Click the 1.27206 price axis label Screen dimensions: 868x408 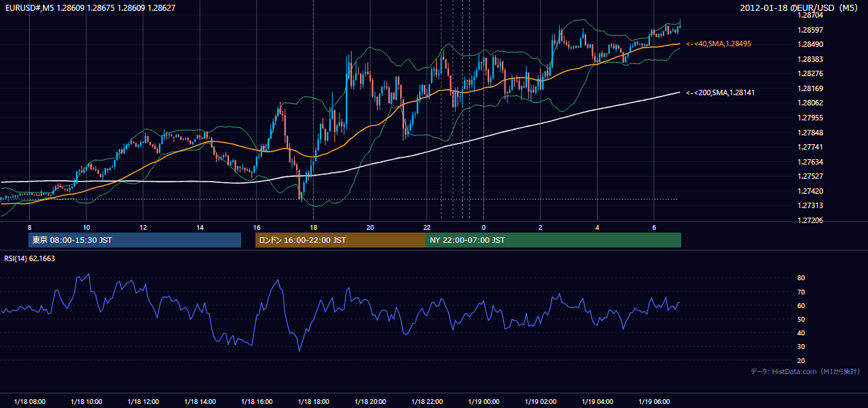(810, 220)
